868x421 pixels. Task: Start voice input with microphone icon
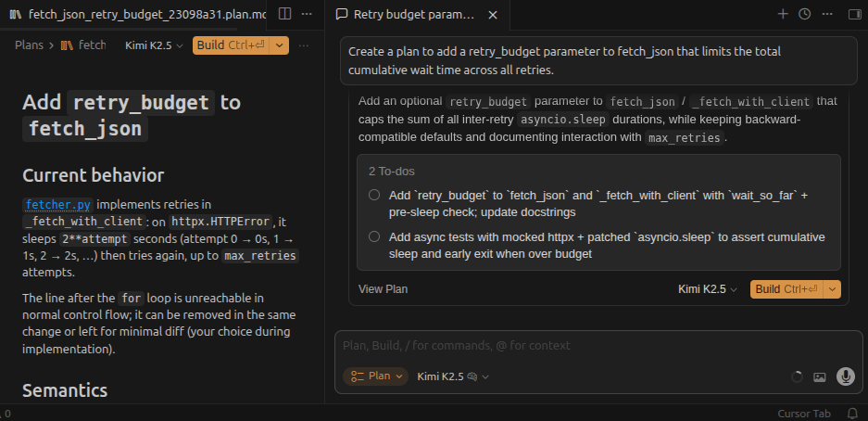point(845,376)
